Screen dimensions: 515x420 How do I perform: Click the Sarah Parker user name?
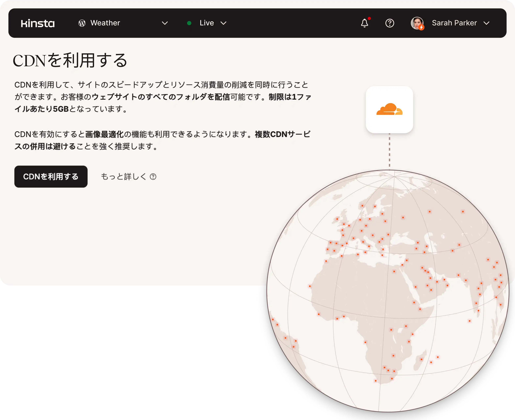click(x=454, y=23)
